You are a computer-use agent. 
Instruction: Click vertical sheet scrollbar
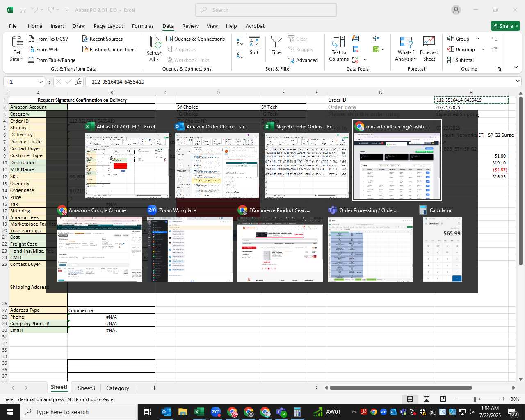tap(520, 180)
